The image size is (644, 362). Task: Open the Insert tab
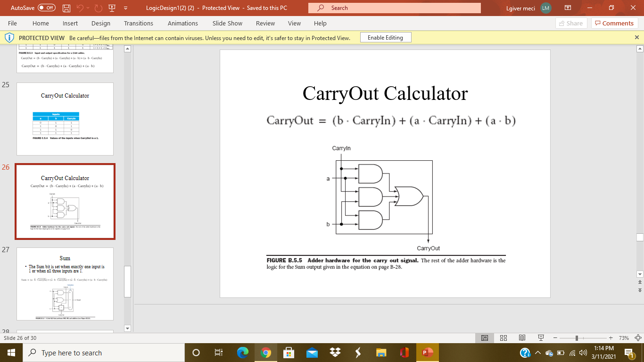[70, 23]
